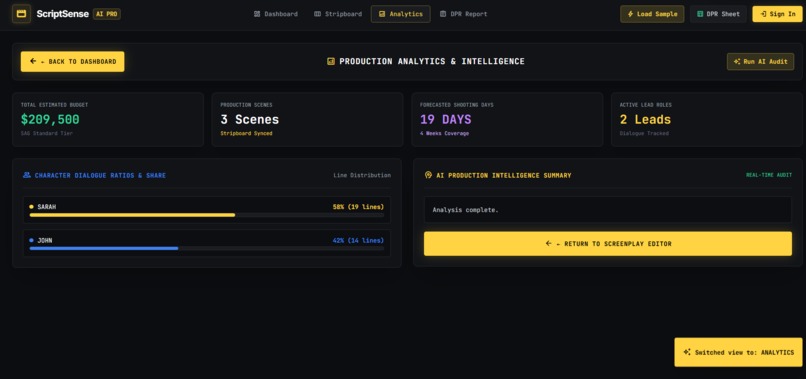Screen dimensions: 806x379
Task: Click the $209,500 budget value
Action: (50, 120)
